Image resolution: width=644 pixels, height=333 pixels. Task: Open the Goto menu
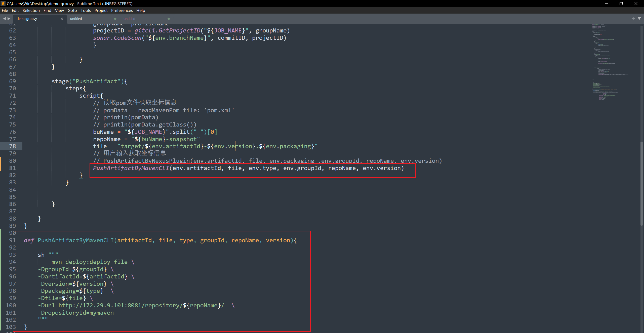pos(72,10)
